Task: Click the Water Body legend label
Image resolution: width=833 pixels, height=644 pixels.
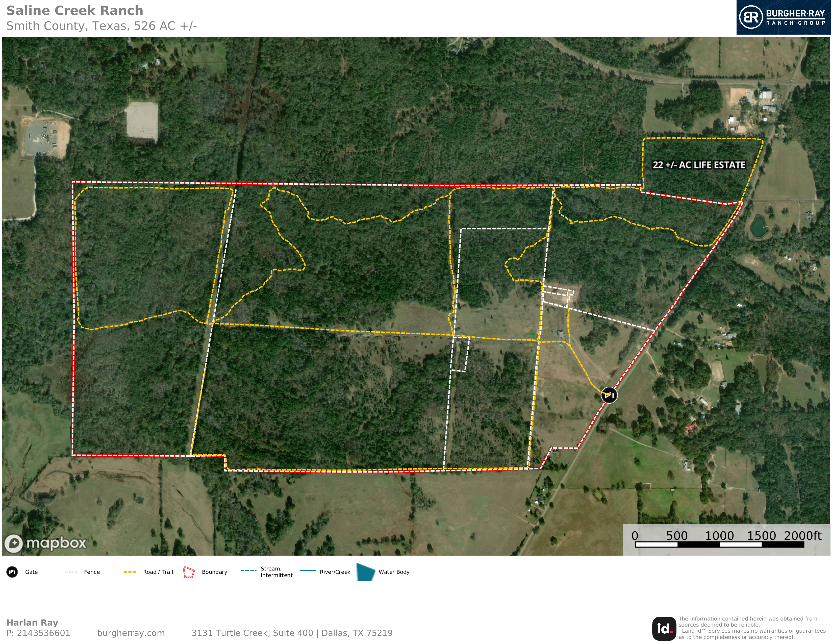Action: point(394,572)
